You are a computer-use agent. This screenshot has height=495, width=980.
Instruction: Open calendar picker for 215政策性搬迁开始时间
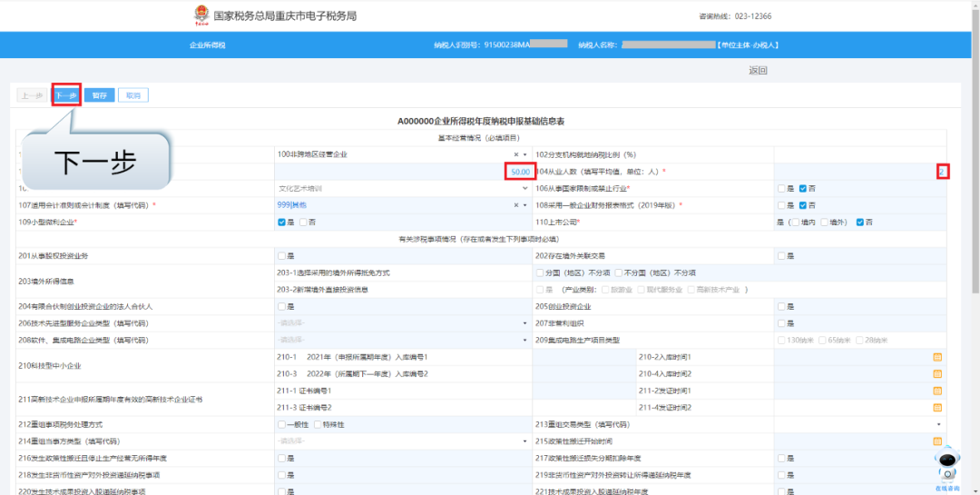[x=936, y=441]
